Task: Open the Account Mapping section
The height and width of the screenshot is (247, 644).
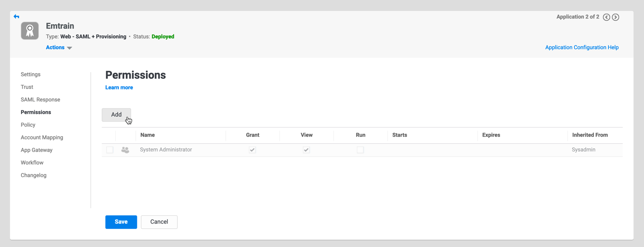Action: coord(42,137)
